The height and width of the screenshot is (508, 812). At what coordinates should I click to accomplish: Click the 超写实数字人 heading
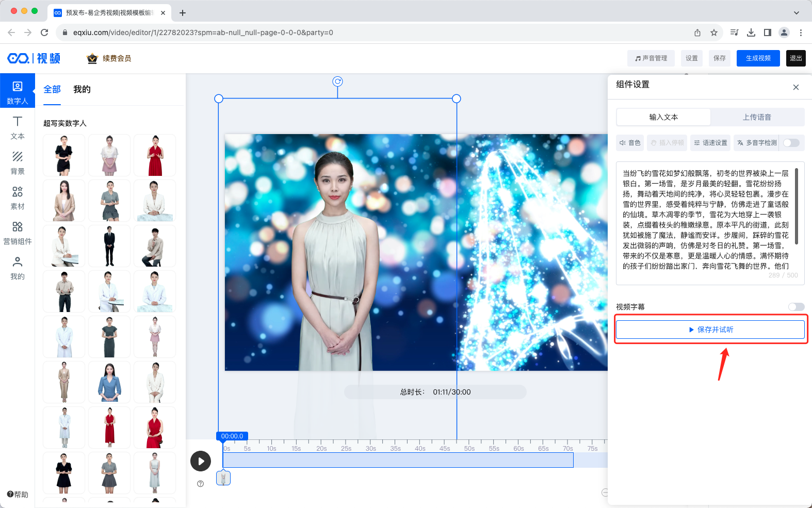65,123
